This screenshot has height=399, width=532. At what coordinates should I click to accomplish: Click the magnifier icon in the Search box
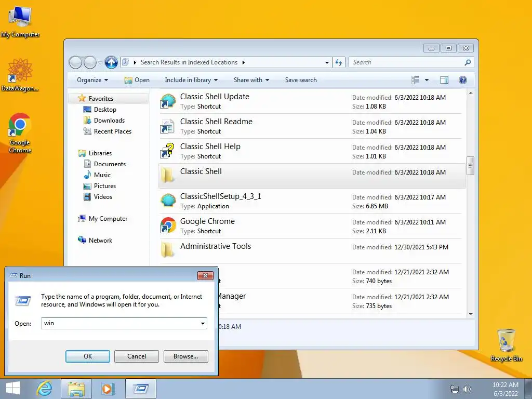(x=468, y=62)
